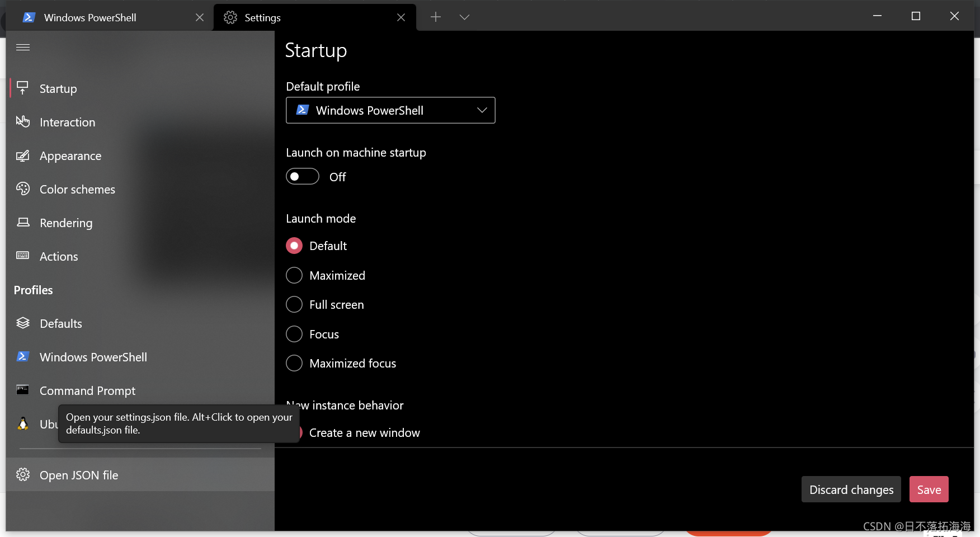Screen dimensions: 980x537
Task: Select the Maximized launch mode
Action: coord(294,275)
